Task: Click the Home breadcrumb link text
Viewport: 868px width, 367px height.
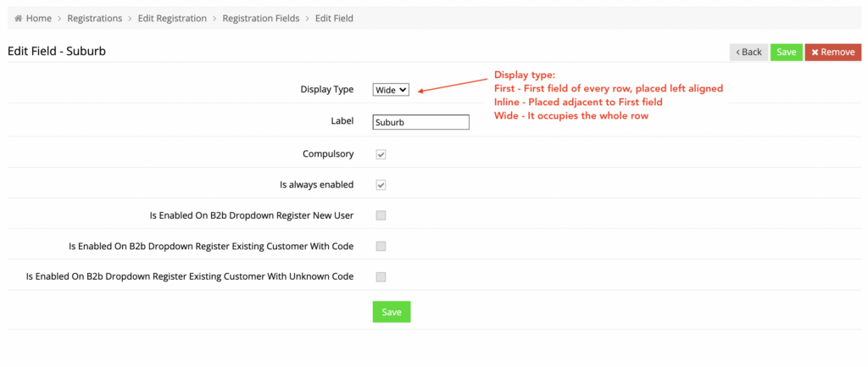Action: (x=39, y=19)
